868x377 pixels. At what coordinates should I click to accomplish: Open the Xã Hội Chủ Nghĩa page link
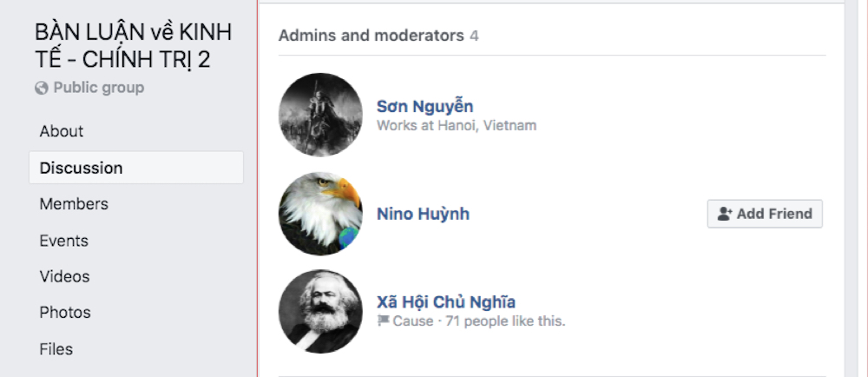pyautogui.click(x=446, y=302)
